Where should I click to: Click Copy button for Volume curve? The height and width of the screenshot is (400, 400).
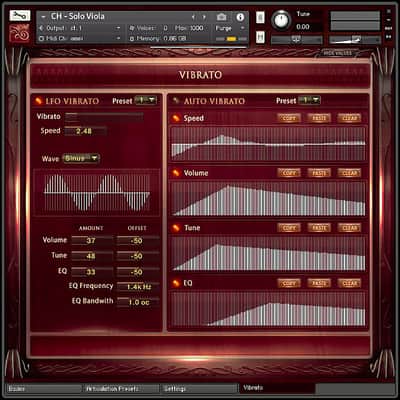click(289, 173)
